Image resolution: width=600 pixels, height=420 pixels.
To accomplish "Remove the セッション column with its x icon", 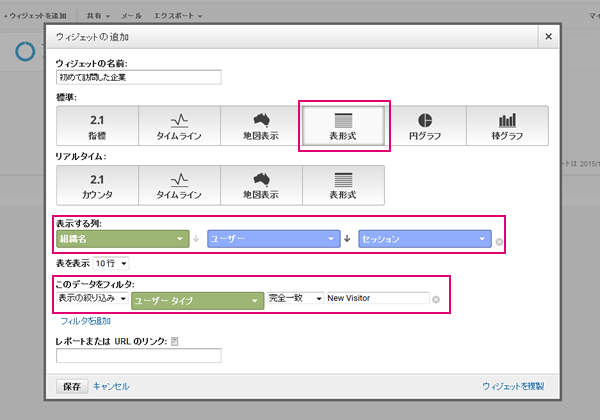I will 499,241.
